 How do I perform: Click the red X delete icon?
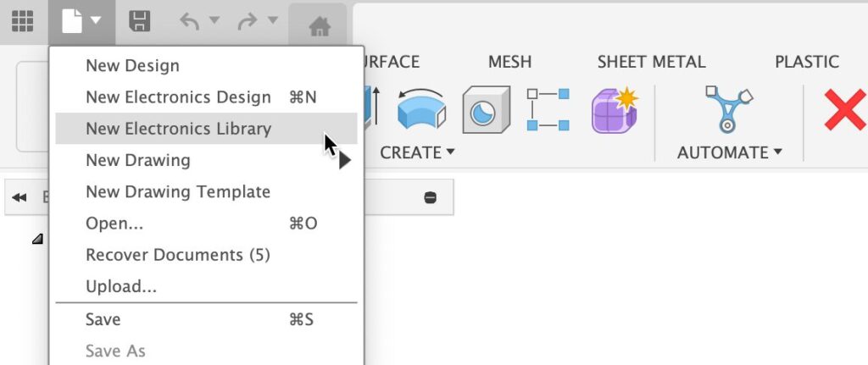click(x=845, y=110)
